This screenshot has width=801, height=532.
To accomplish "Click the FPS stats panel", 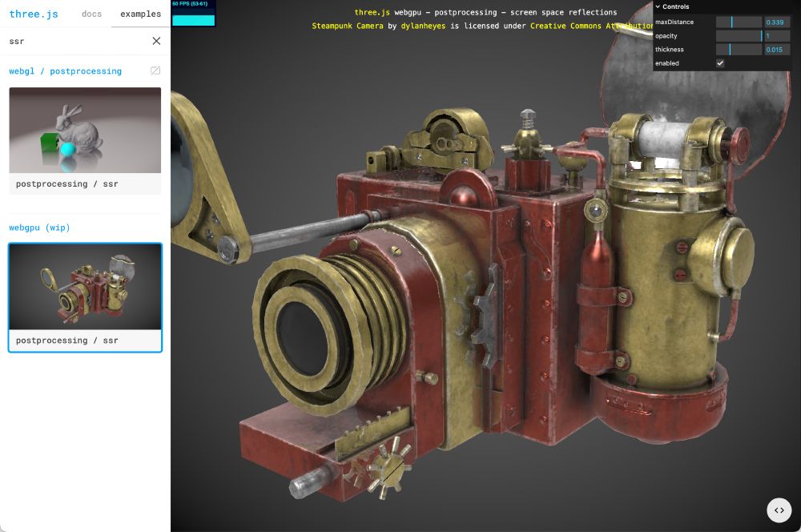I will [193, 14].
